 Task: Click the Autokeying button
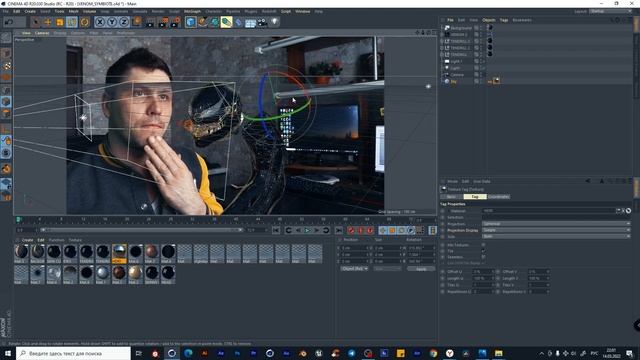click(360, 231)
